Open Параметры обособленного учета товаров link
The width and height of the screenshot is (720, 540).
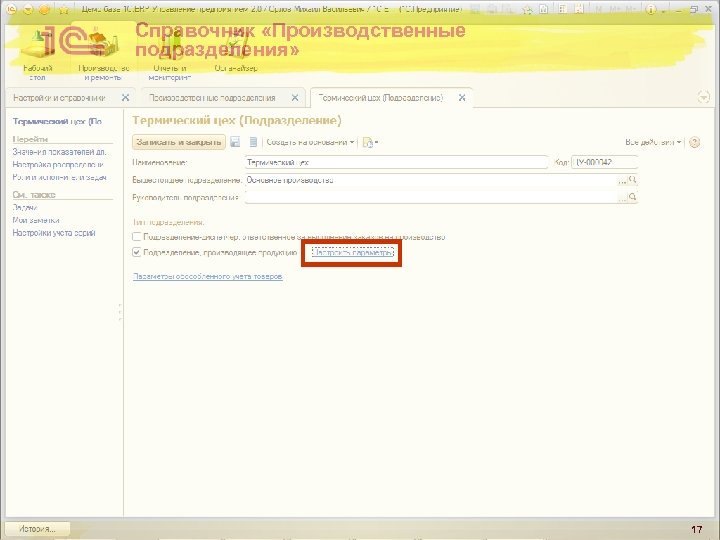point(208,276)
